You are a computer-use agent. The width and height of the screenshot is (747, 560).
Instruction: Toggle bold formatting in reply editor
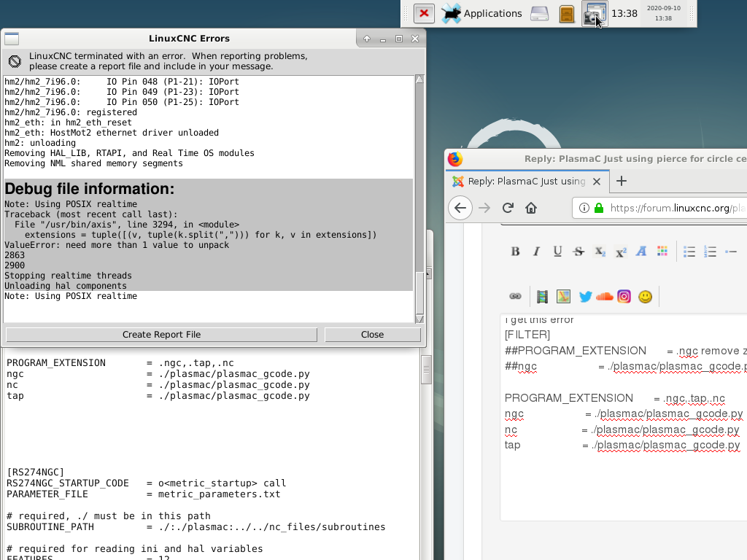pyautogui.click(x=515, y=252)
